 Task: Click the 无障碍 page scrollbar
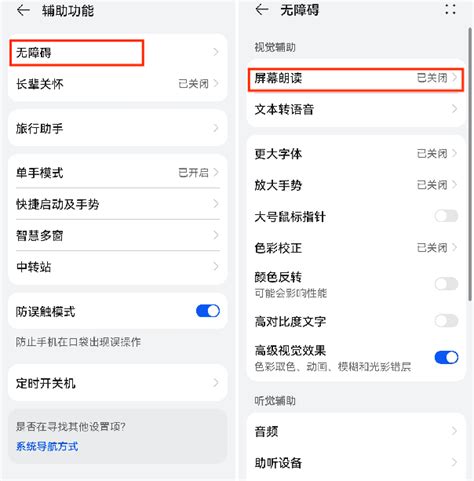pos(470,165)
